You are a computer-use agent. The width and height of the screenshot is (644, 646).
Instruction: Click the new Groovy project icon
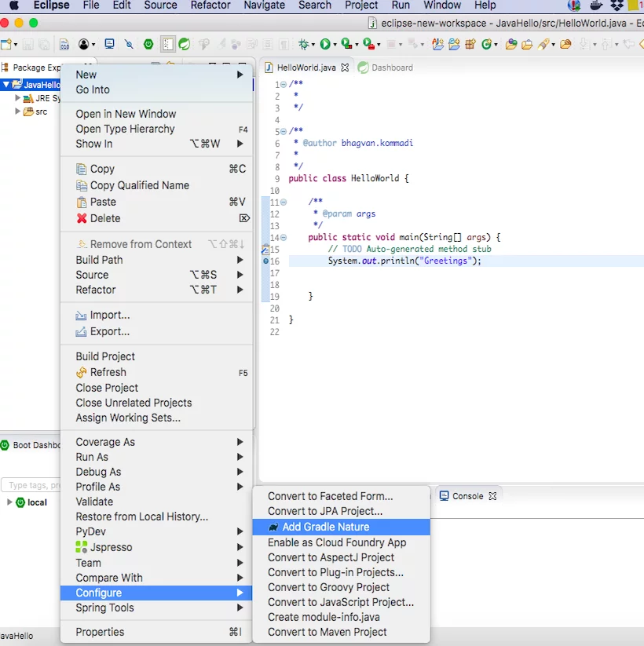(x=454, y=44)
